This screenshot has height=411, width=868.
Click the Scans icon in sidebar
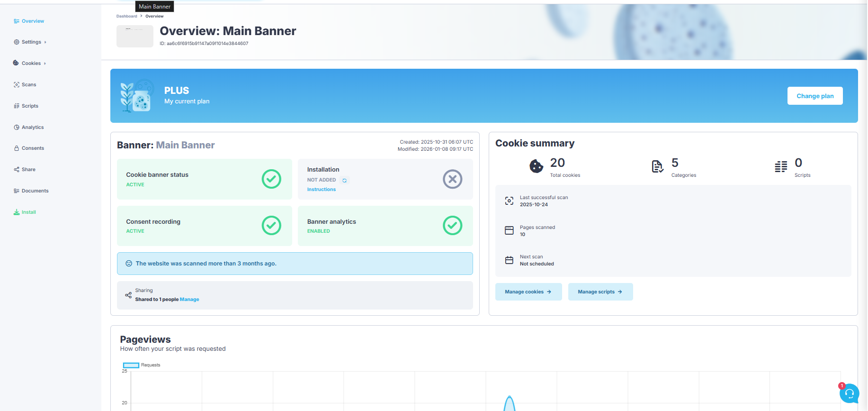[x=17, y=85]
